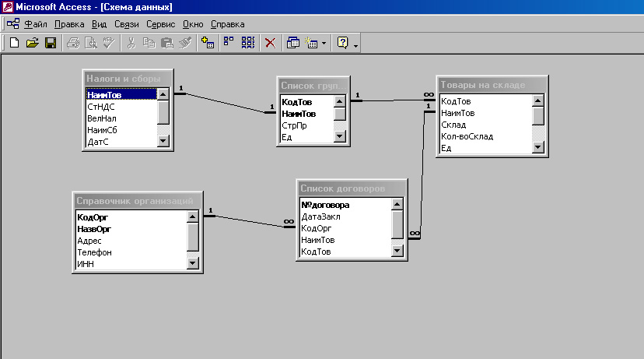The width and height of the screenshot is (644, 359).
Task: Click scroll up arrow in Справочник организаций
Action: 193,216
